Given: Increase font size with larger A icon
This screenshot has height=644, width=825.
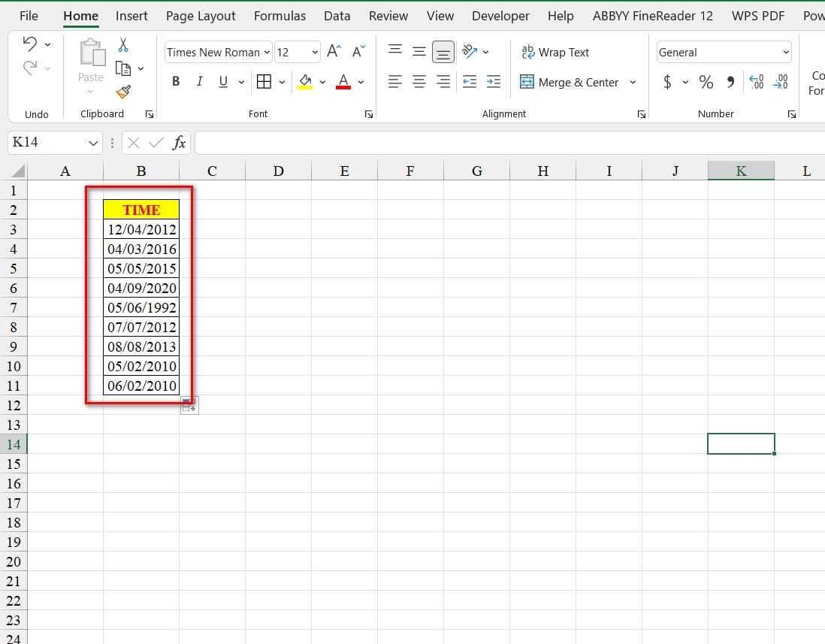Looking at the screenshot, I should tap(334, 51).
